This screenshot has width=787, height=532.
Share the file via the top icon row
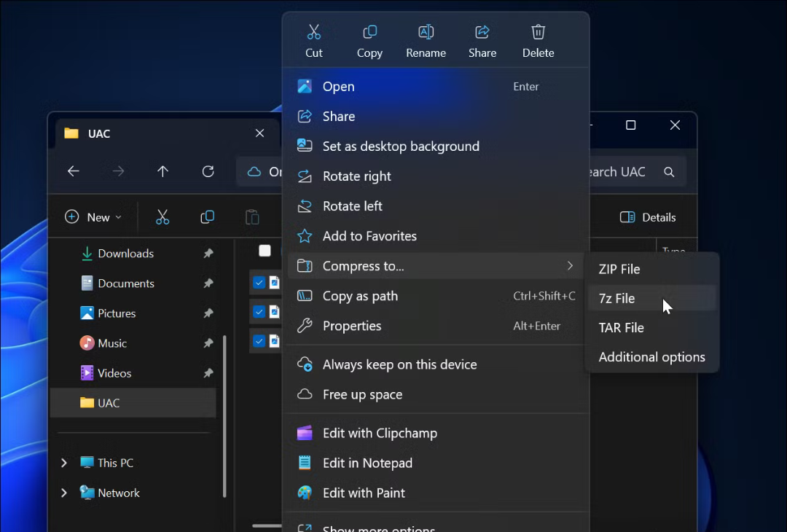482,39
